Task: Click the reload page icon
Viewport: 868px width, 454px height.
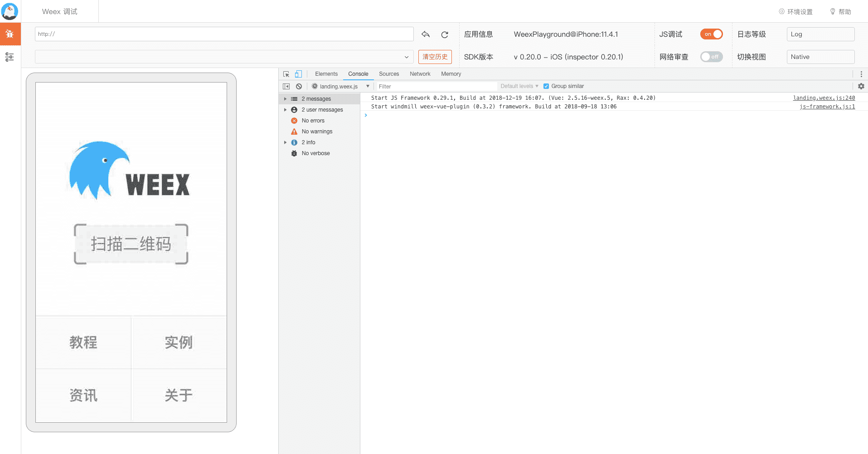Action: 445,34
